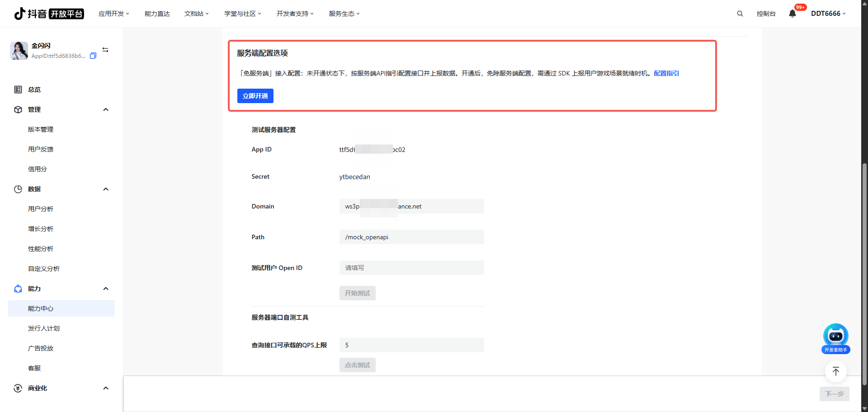Open the 配置指引 link
The width and height of the screenshot is (868, 412).
(x=666, y=73)
